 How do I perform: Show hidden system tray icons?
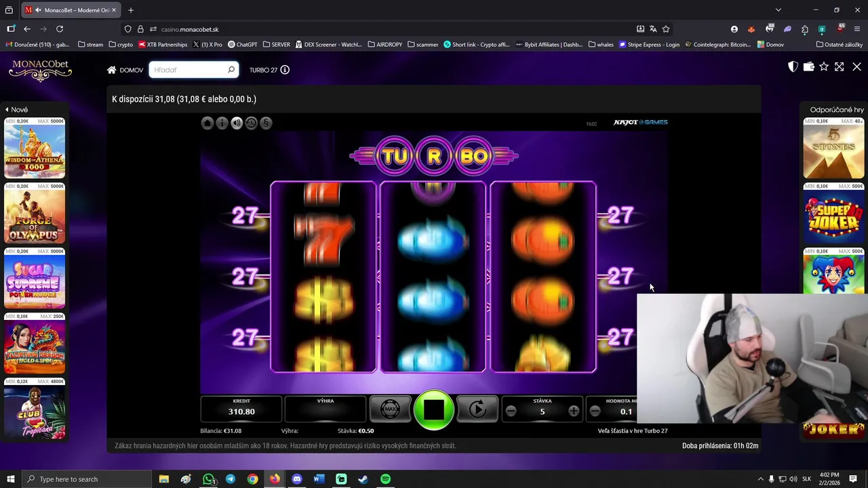click(760, 479)
